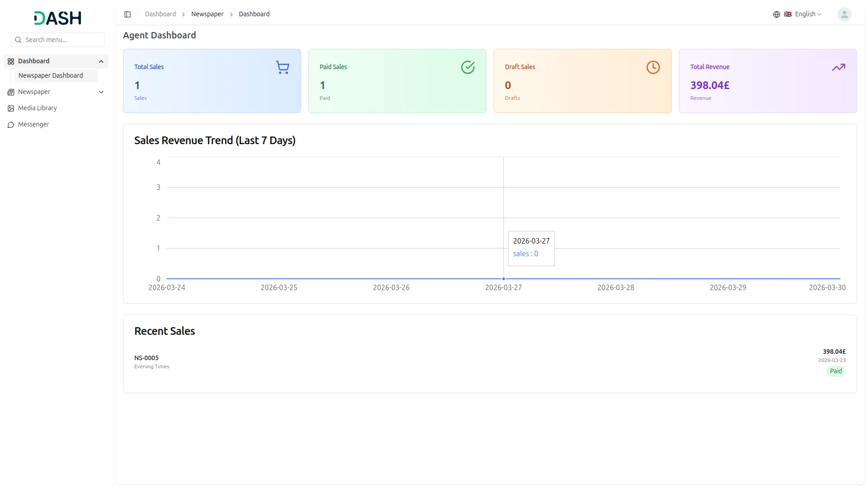Click the Media Library image icon

[x=11, y=108]
